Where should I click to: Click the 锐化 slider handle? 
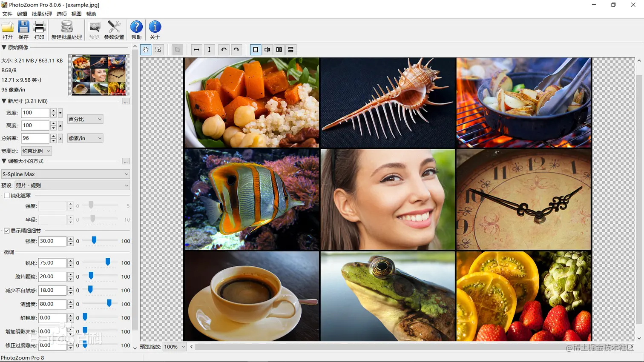(x=108, y=262)
